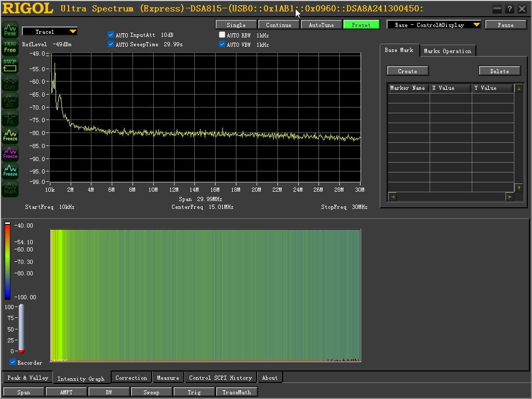The height and width of the screenshot is (399, 532).
Task: Click the yellow Freeze trace icon
Action: pos(10,136)
